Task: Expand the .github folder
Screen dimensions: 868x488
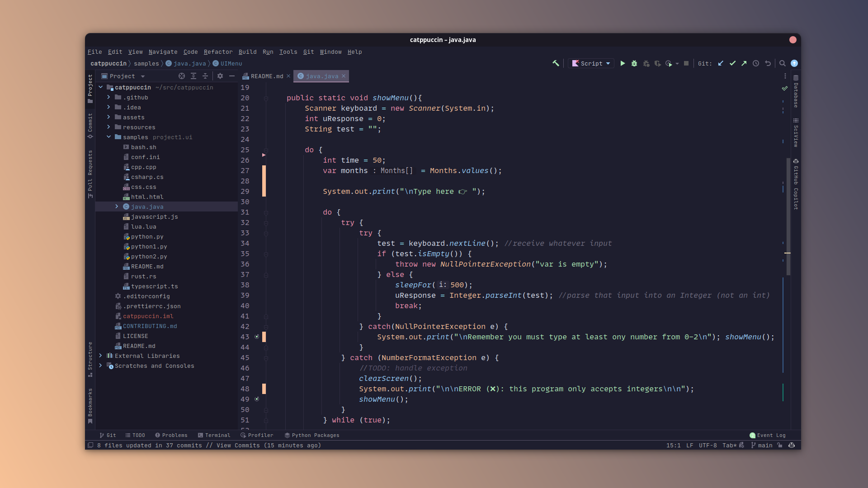Action: tap(108, 97)
